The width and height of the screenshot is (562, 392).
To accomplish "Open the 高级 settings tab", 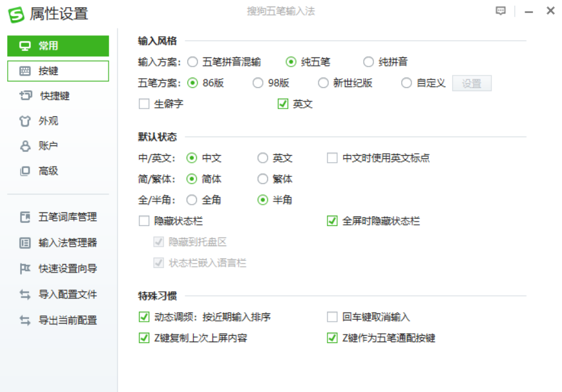I will 48,171.
